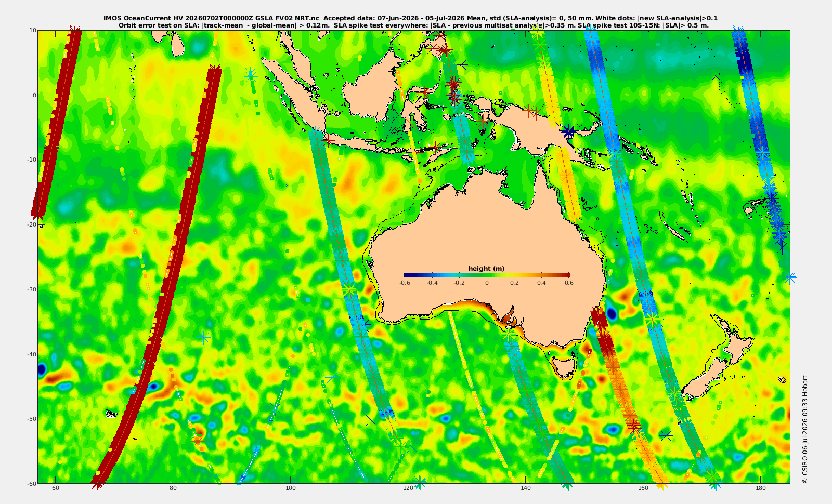This screenshot has height=504, width=832.
Task: Click the longitude axis label 160
Action: 643,488
